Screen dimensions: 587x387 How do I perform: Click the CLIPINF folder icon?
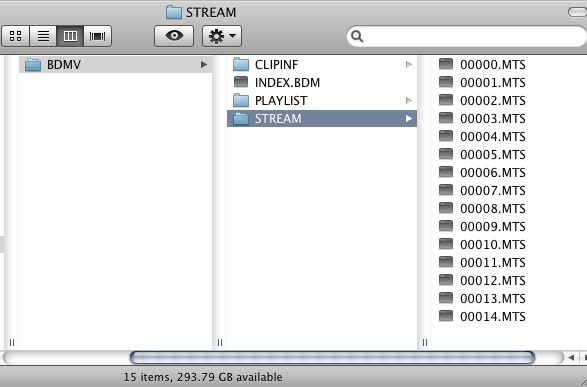[241, 64]
